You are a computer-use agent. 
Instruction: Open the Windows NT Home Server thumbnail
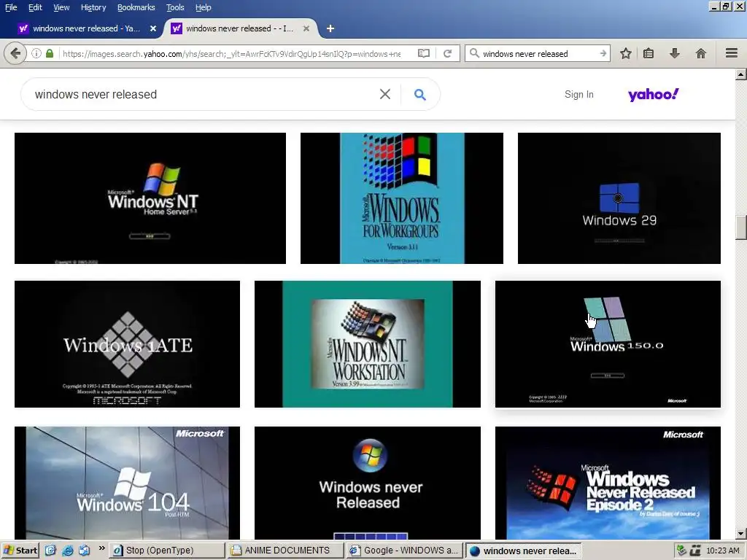(150, 198)
